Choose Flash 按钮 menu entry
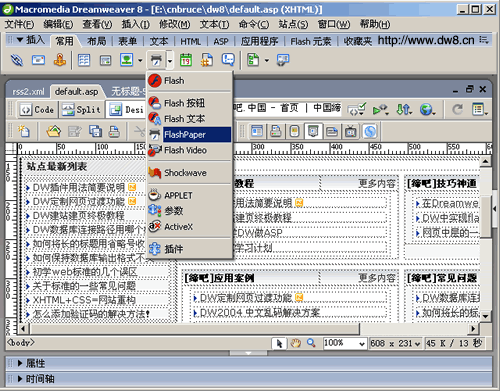The image size is (500, 391). pos(189,103)
